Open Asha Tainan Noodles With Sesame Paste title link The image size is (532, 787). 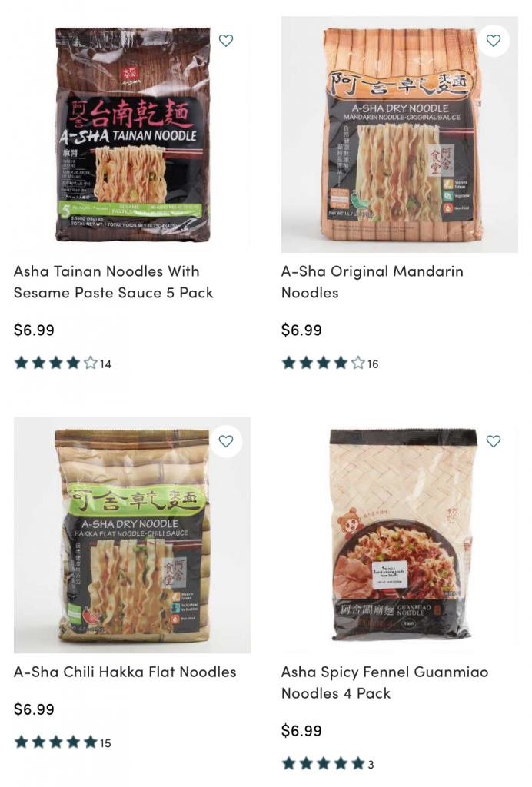pos(114,281)
